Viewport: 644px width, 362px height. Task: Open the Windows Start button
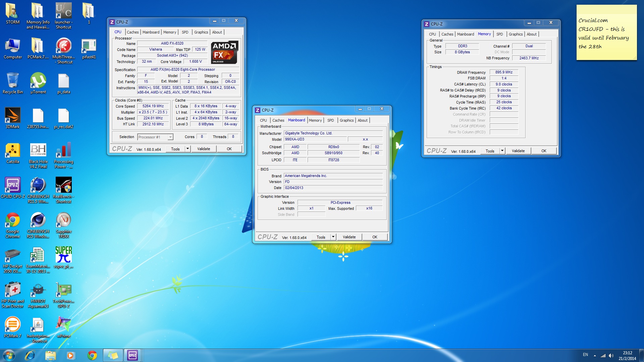coord(9,355)
